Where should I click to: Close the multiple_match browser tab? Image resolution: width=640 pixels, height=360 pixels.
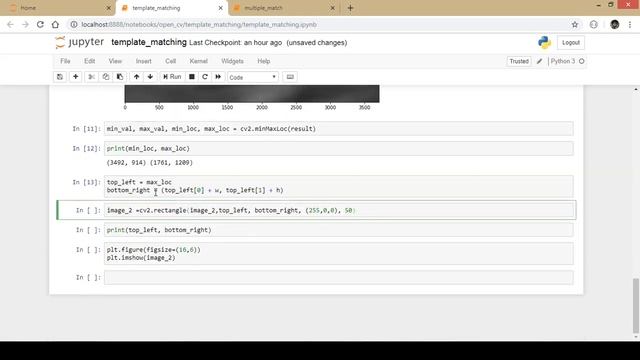(332, 8)
